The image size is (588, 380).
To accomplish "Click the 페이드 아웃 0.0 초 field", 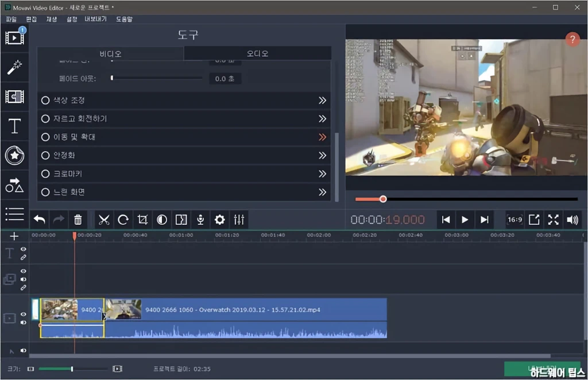I will tap(225, 79).
